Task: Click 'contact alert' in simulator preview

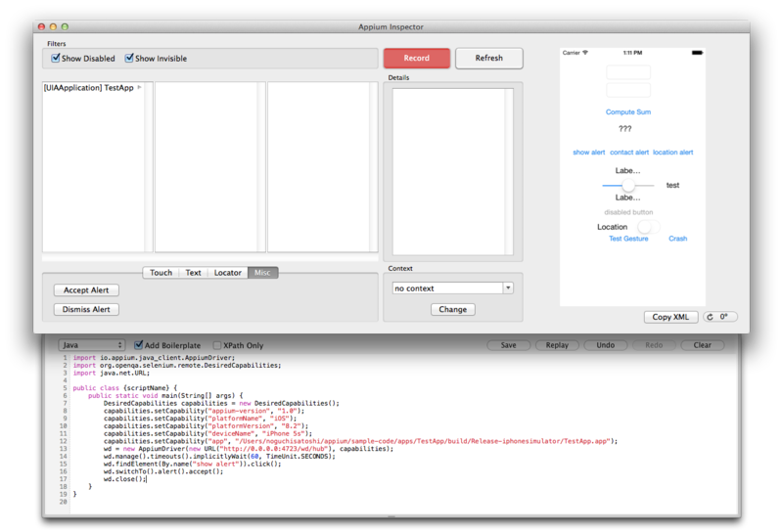Action: [629, 153]
